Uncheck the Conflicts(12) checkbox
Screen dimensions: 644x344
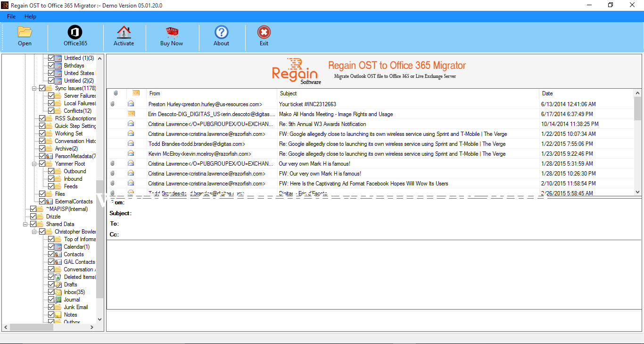[x=51, y=111]
